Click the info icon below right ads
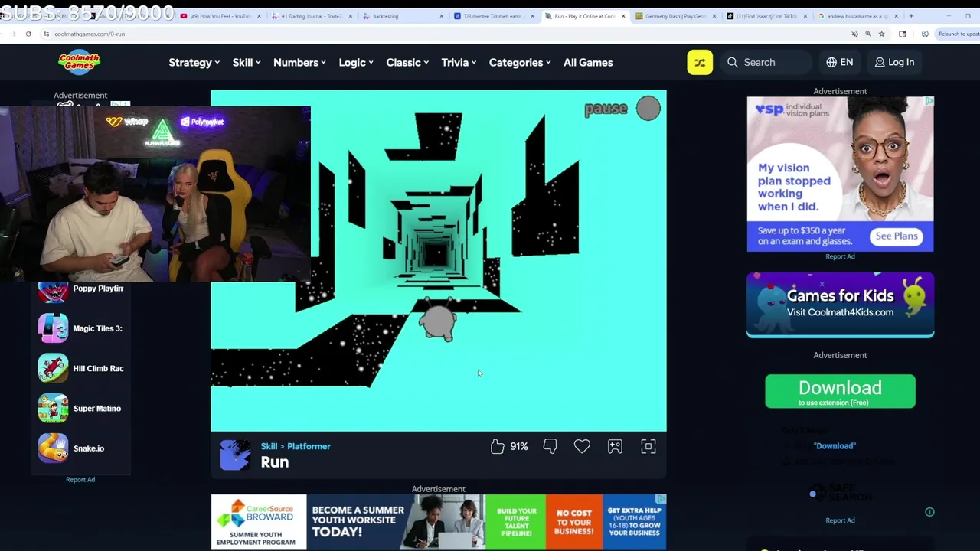The height and width of the screenshot is (551, 980). (929, 512)
